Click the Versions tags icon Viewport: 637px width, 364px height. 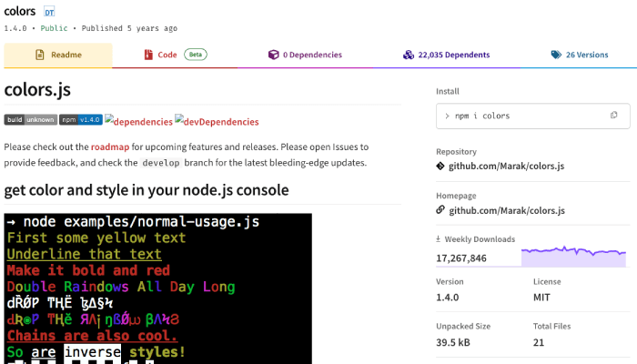tap(556, 55)
